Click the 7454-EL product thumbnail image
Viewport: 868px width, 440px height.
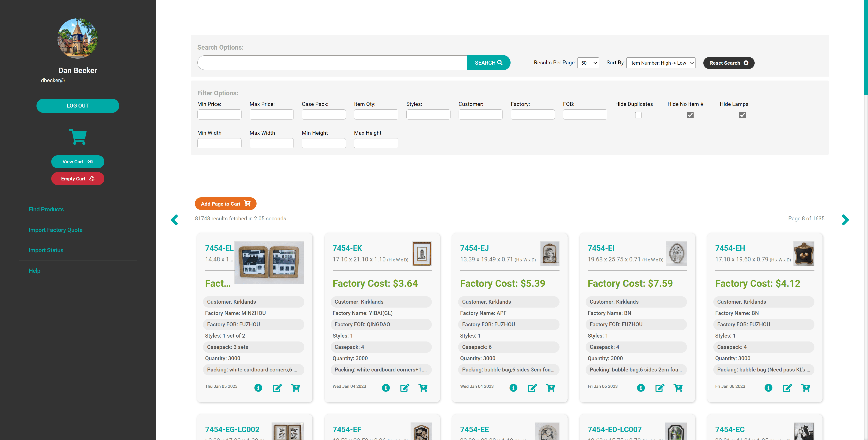coord(269,262)
